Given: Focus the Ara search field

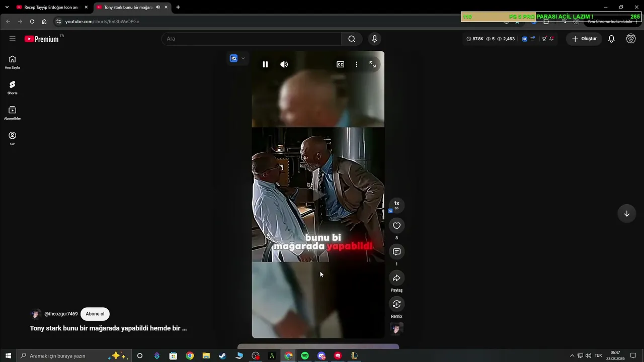Looking at the screenshot, I should (x=252, y=39).
